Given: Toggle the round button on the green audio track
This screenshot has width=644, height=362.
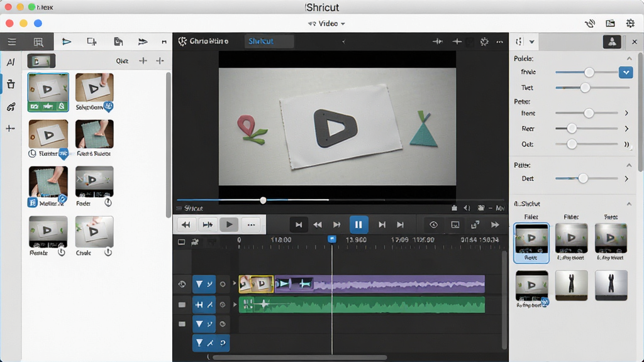Looking at the screenshot, I should pyautogui.click(x=223, y=305).
